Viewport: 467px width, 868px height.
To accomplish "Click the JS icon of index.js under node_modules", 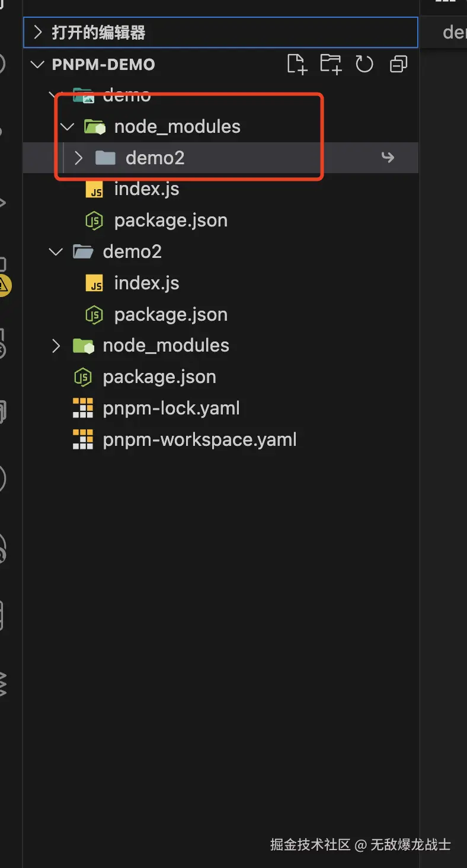I will point(95,190).
